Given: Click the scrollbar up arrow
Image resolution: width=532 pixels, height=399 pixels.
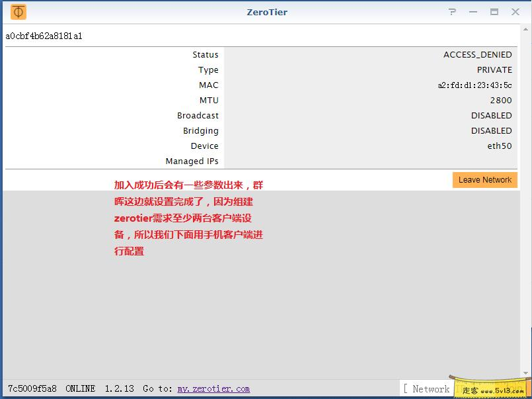Looking at the screenshot, I should 525,30.
